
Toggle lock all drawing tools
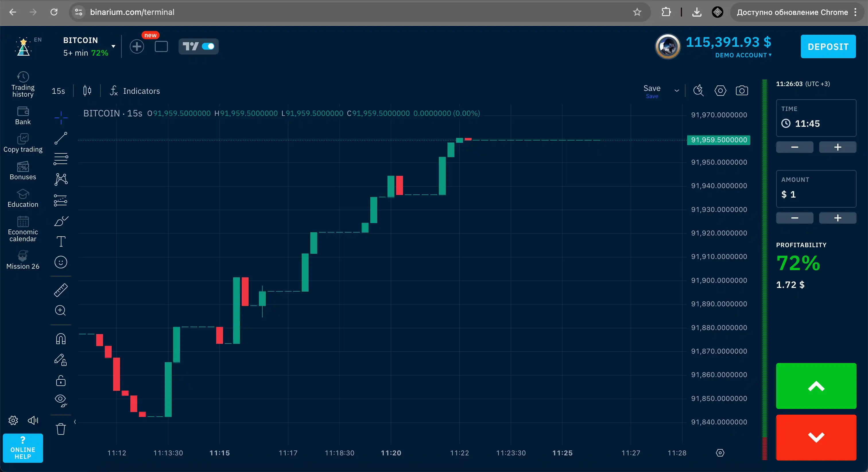pos(61,381)
